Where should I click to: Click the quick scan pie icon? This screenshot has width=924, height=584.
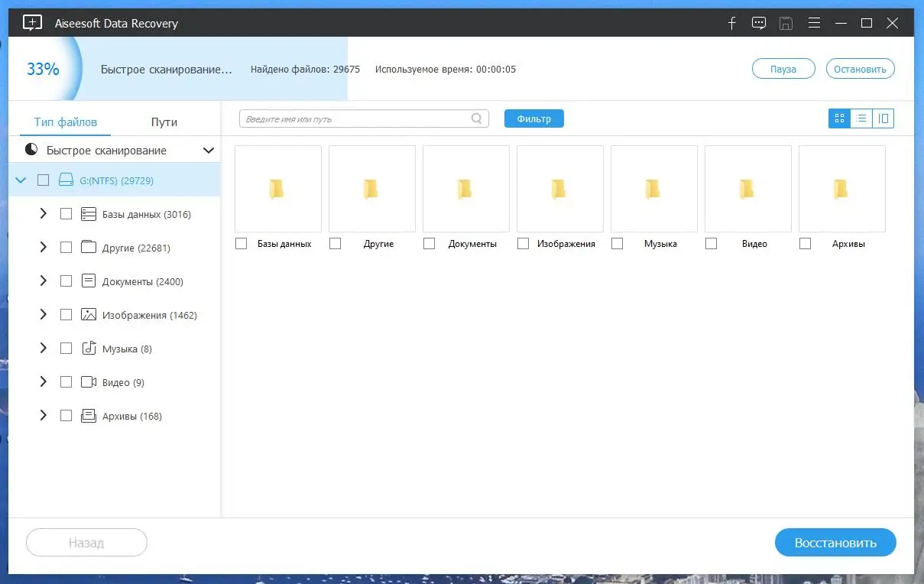point(31,150)
